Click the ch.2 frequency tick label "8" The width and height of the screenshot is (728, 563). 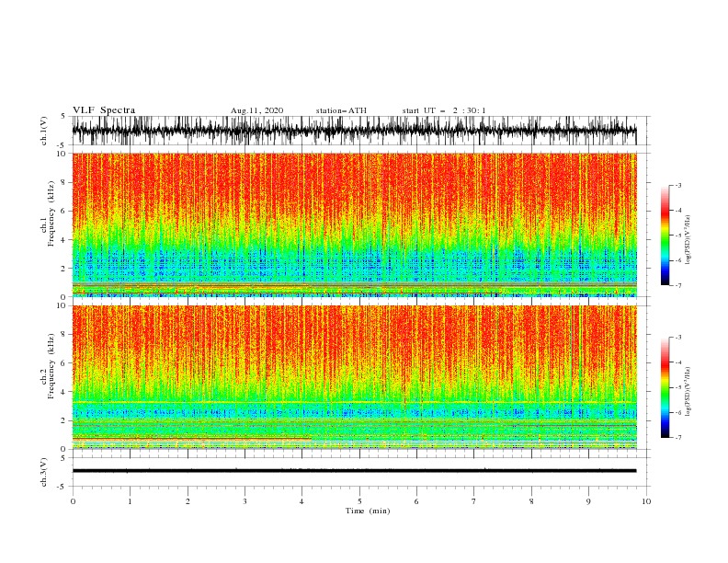(63, 335)
